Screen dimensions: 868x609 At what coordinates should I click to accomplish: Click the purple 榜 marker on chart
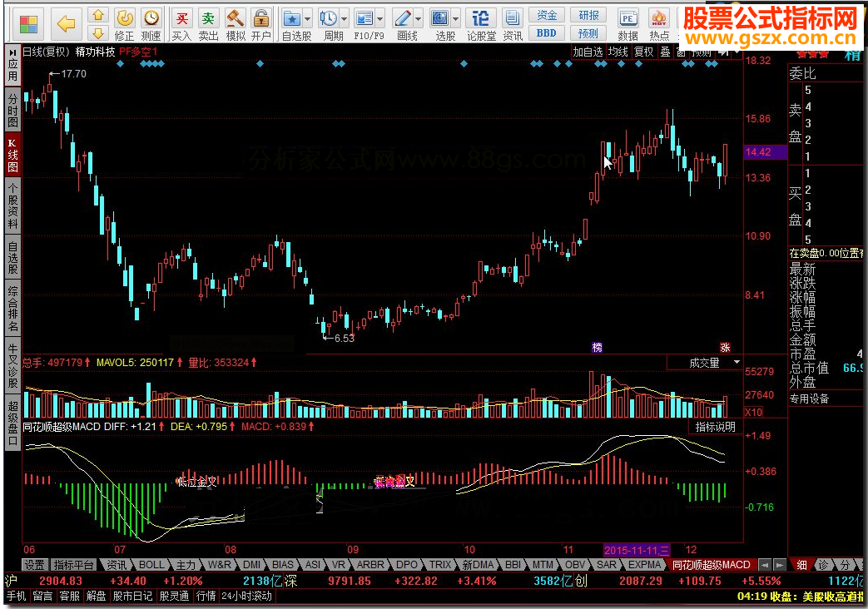(597, 347)
